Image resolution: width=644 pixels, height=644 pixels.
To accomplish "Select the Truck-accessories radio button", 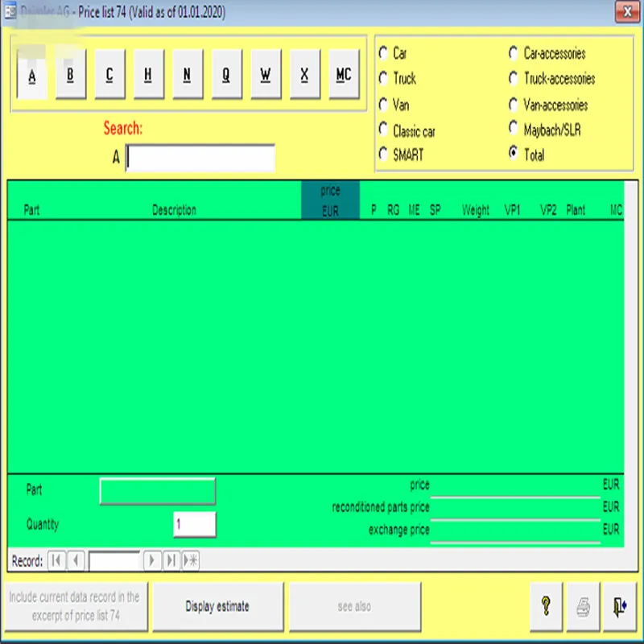I will pos(514,77).
